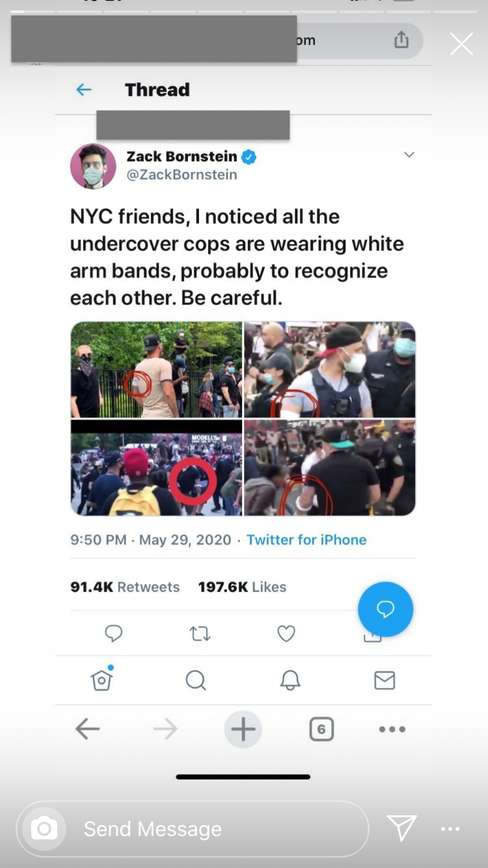Open the bottom-right protest photo
Image resolution: width=488 pixels, height=868 pixels.
[x=329, y=468]
